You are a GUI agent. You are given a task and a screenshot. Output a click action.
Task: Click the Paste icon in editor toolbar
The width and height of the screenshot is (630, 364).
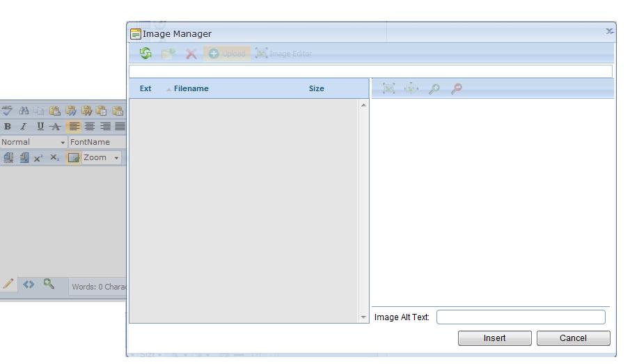click(x=54, y=111)
